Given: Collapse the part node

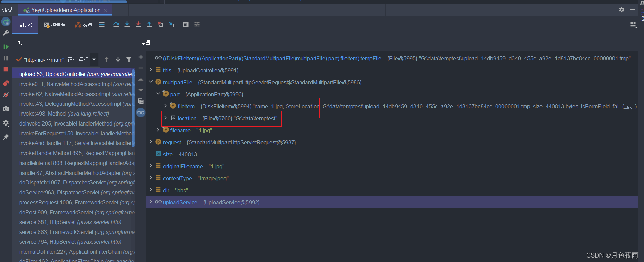Looking at the screenshot, I should point(158,94).
